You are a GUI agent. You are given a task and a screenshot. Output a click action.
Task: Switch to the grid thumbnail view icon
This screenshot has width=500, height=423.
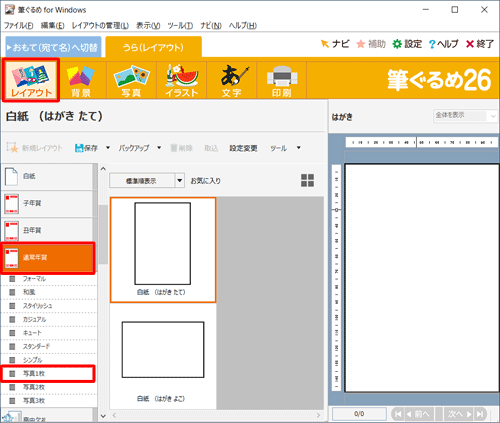307,180
